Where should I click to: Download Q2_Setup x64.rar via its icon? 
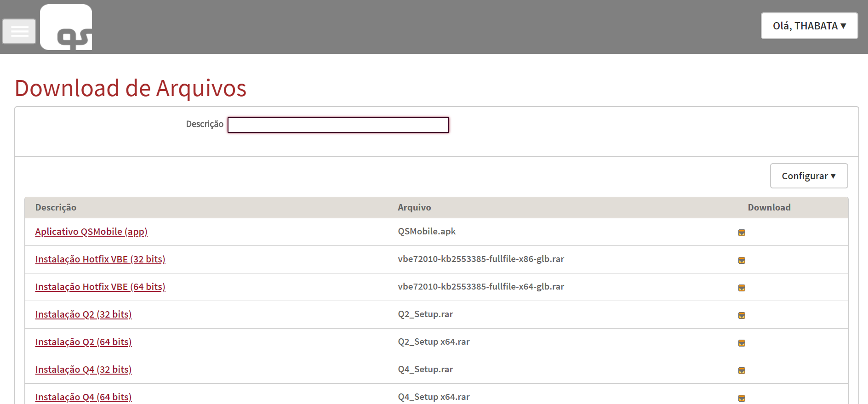tap(742, 343)
